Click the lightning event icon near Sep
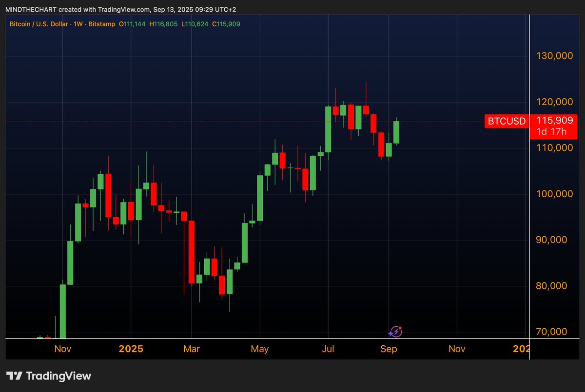 395,332
